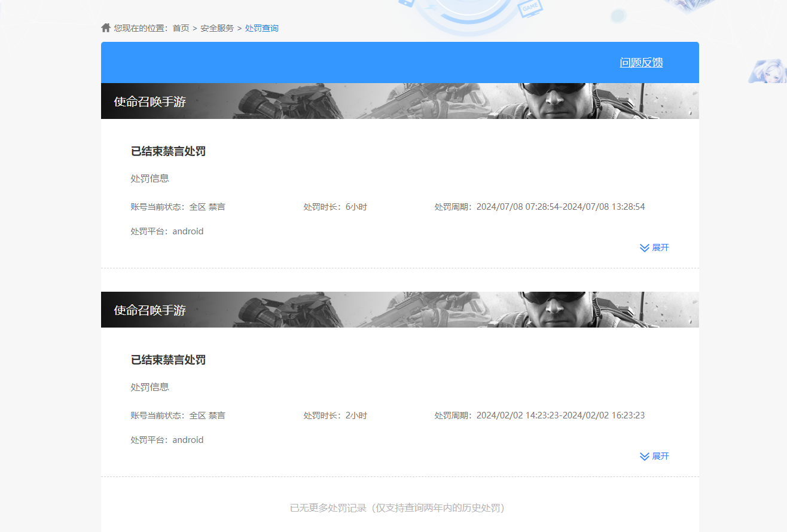Viewport: 787px width, 532px height.
Task: Click 处罚平台 android in the first record
Action: point(167,231)
